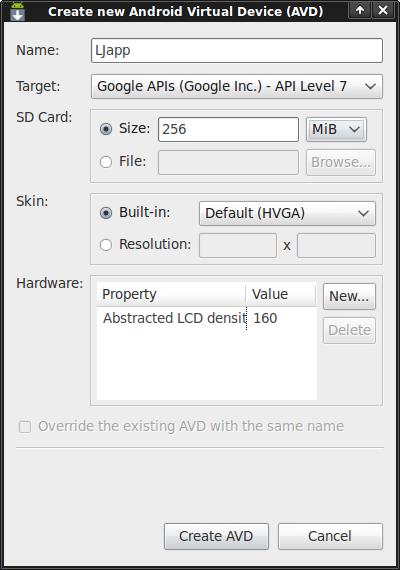
Task: Close the Create new AVD dialog
Action: click(x=383, y=10)
